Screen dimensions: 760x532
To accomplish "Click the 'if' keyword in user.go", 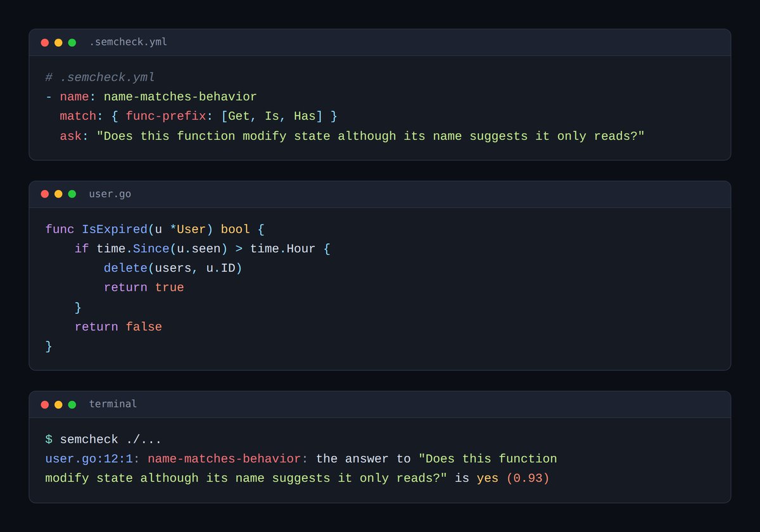I will pyautogui.click(x=82, y=249).
